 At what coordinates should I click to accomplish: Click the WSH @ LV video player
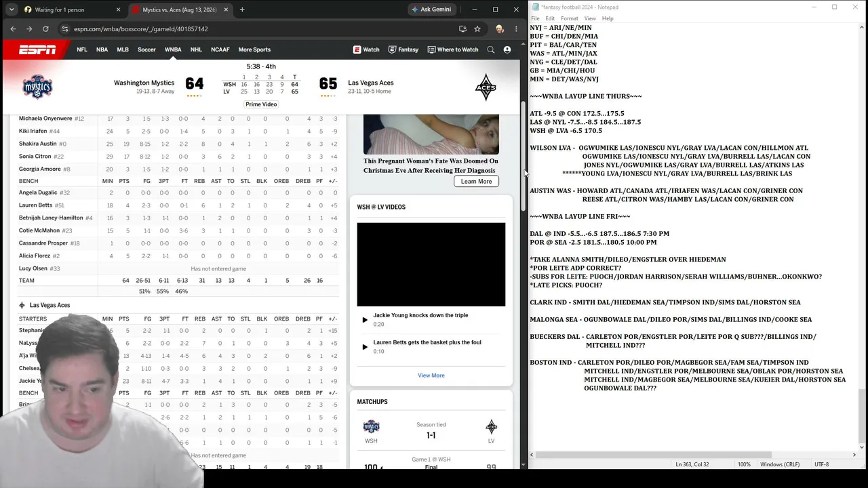(x=431, y=264)
